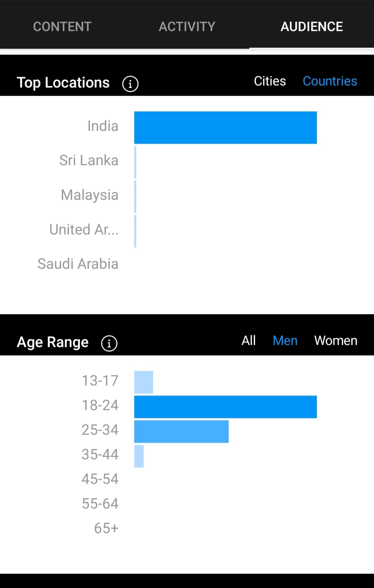Tap the United Ar... country label
Viewport: 374px width, 588px height.
(x=84, y=229)
